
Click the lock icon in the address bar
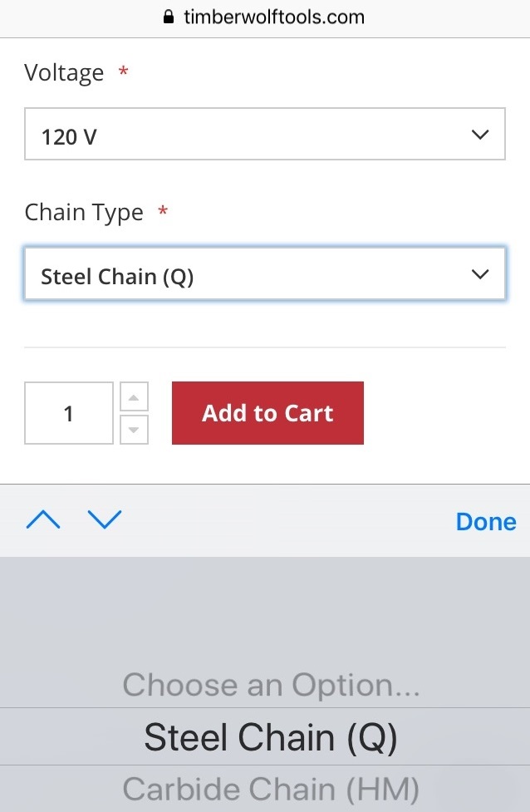169,17
